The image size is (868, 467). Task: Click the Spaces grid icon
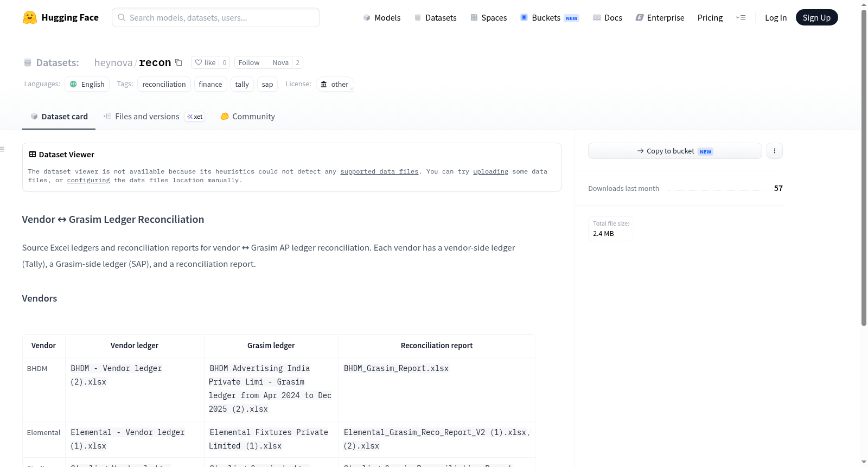coord(474,17)
